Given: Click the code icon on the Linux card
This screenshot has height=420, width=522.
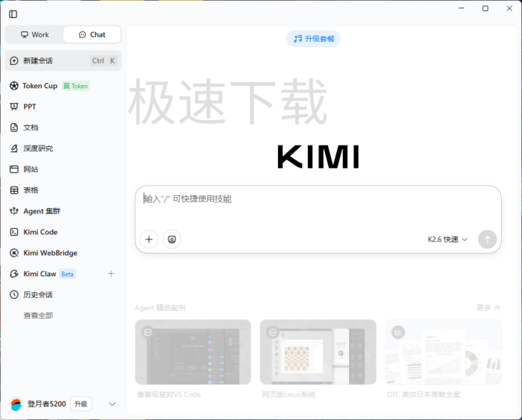Looking at the screenshot, I should [x=273, y=332].
